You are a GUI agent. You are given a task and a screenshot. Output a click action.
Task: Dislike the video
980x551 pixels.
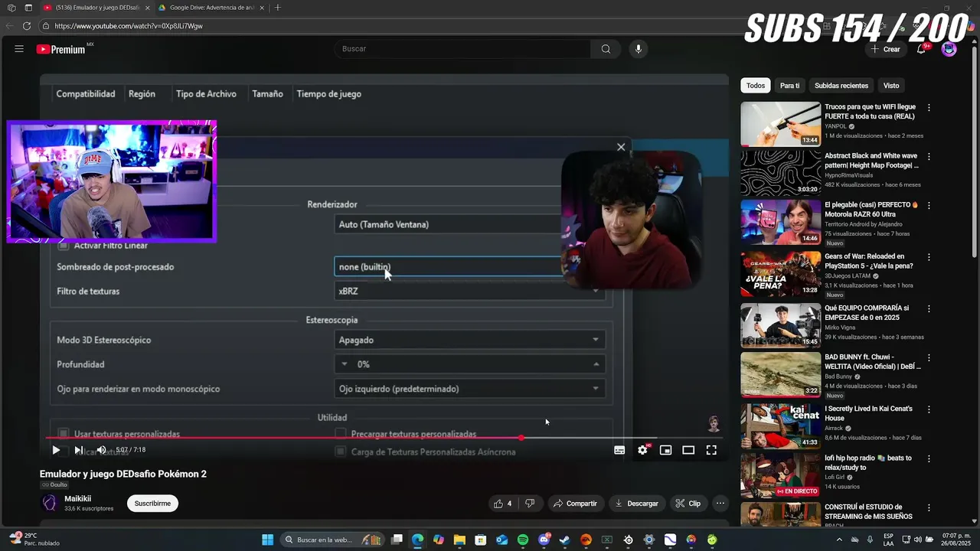pyautogui.click(x=529, y=504)
